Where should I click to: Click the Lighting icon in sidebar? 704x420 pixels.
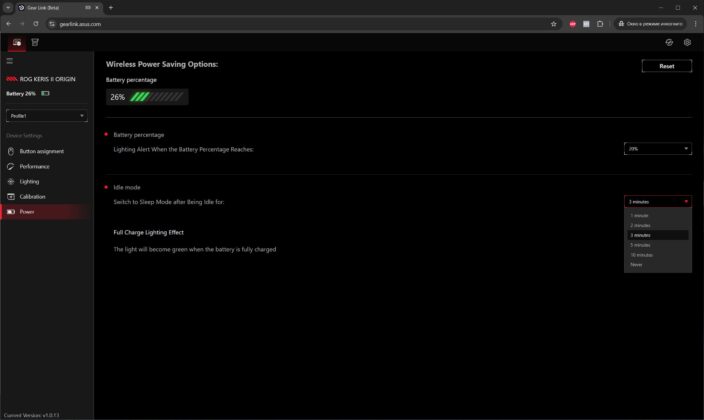[11, 181]
